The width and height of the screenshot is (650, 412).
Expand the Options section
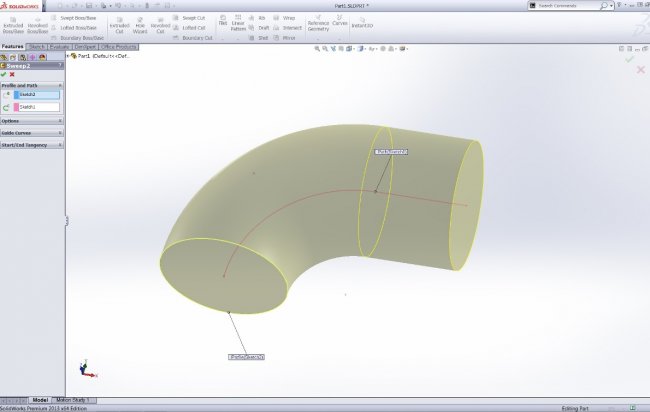pos(32,121)
